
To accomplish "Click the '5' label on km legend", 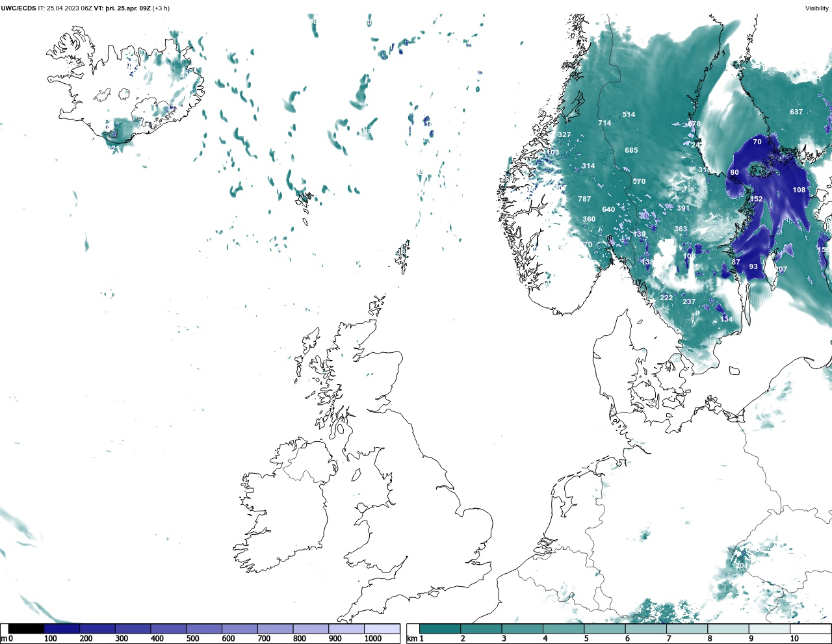I will [586, 639].
